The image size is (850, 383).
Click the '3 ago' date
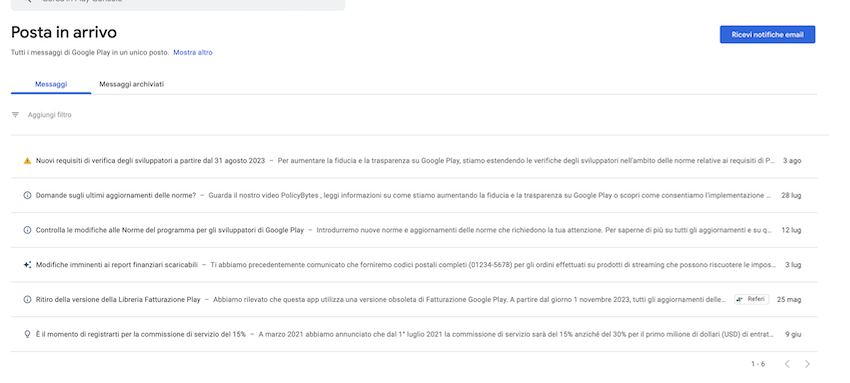pos(792,161)
